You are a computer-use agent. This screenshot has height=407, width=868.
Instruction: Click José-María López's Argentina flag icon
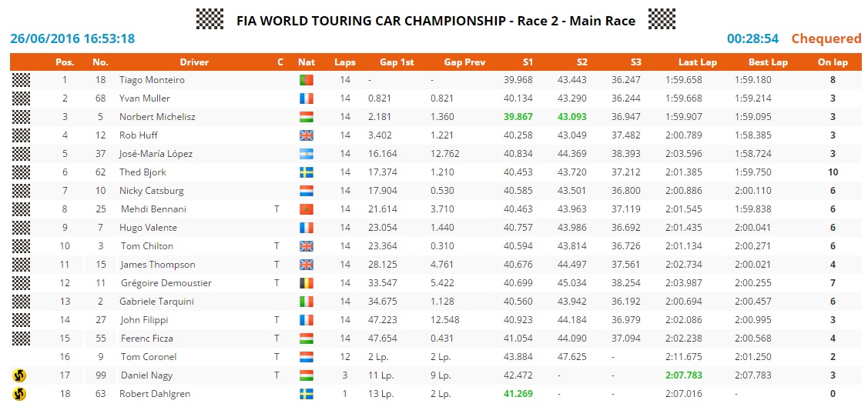coord(306,154)
